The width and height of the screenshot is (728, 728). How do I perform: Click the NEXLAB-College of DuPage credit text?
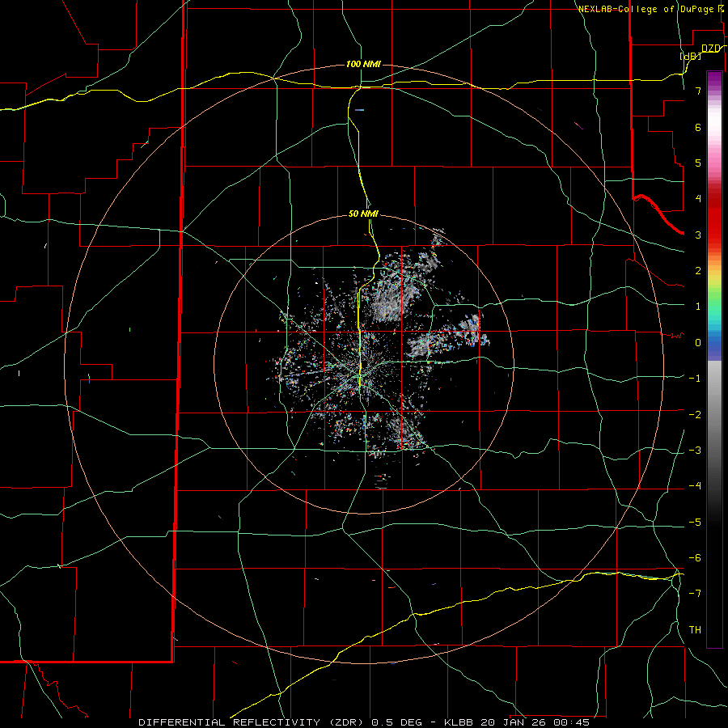point(646,9)
